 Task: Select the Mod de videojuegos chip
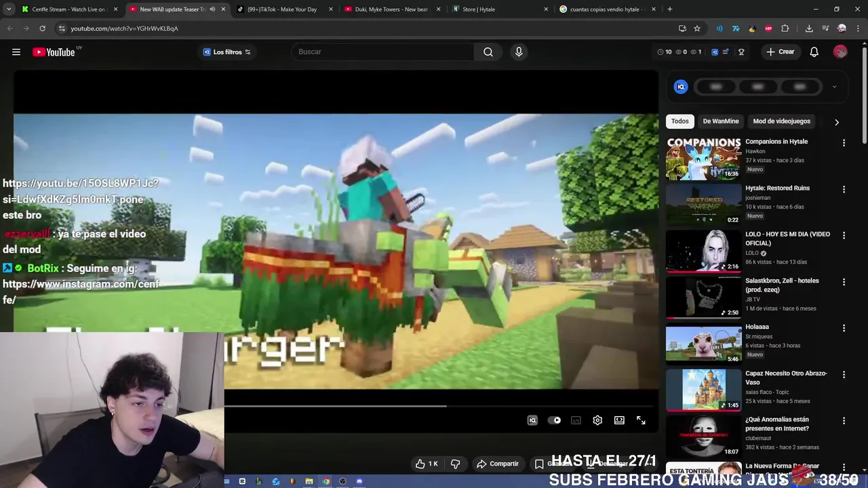pos(782,121)
